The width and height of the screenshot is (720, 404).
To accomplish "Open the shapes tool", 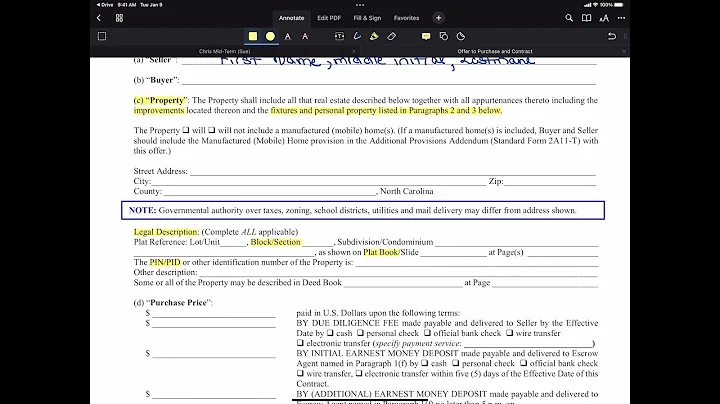I will [444, 36].
